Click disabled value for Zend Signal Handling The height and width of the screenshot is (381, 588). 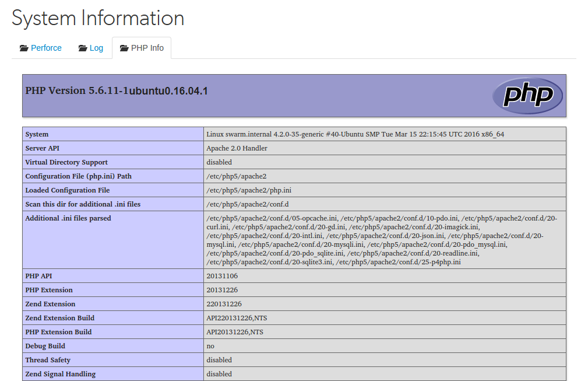click(219, 374)
